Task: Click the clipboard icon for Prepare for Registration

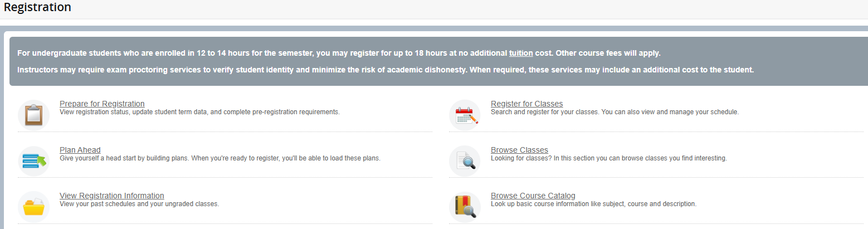Action: tap(33, 115)
